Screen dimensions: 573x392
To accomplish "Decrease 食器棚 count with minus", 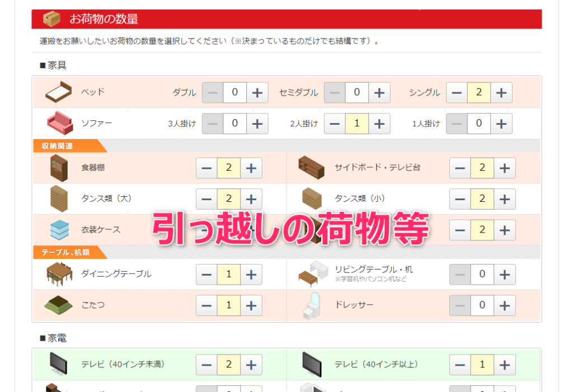I will tap(206, 168).
